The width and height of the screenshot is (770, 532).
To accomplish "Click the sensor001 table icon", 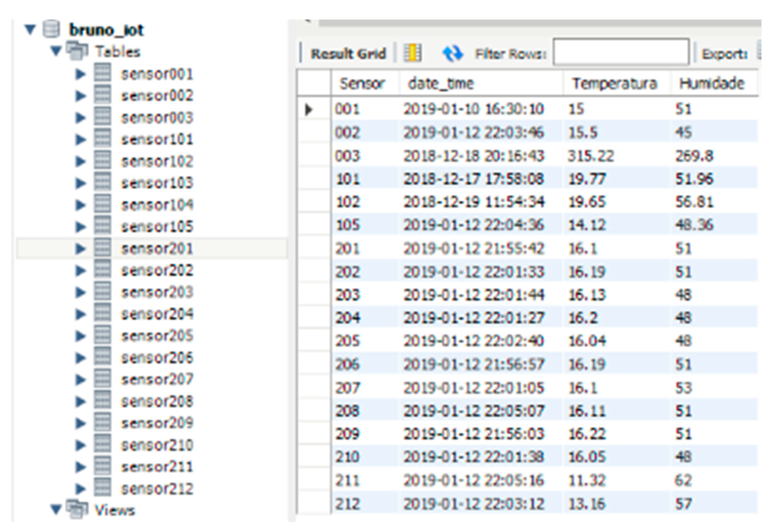I will (x=102, y=73).
